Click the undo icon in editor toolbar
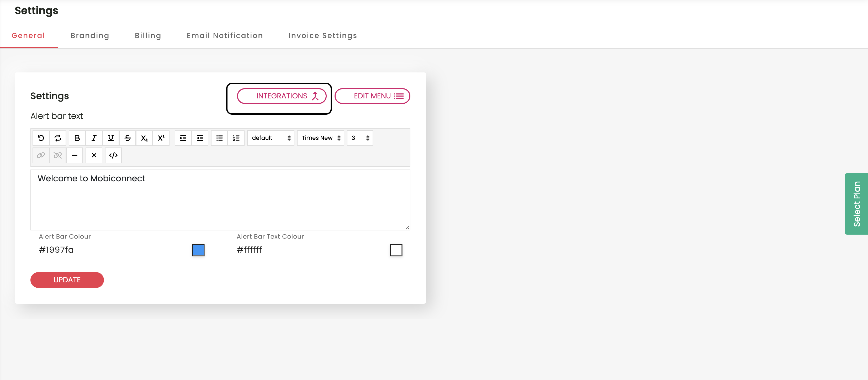This screenshot has height=380, width=868. tap(41, 138)
